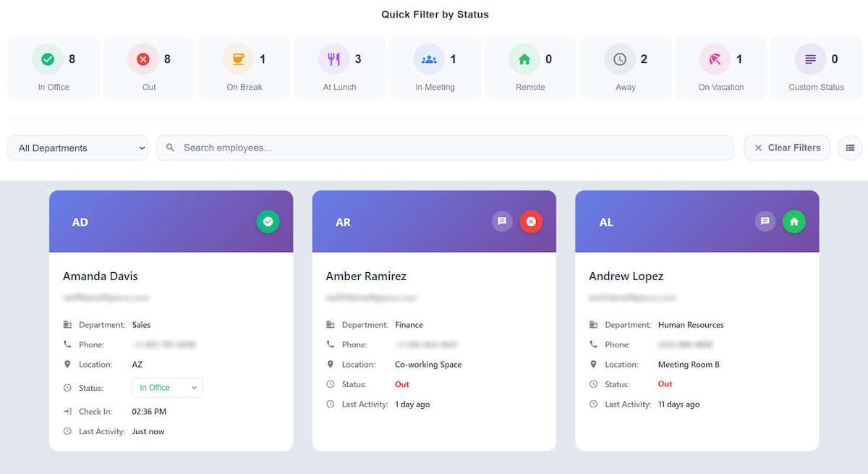Filter by Remote home icon
868x474 pixels.
click(x=524, y=59)
